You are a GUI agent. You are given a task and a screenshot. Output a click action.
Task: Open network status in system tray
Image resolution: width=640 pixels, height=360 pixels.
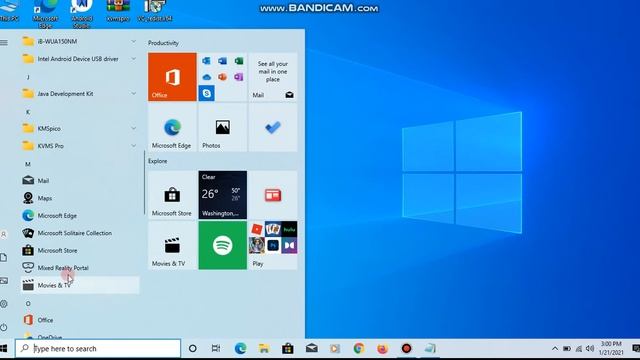click(x=579, y=349)
